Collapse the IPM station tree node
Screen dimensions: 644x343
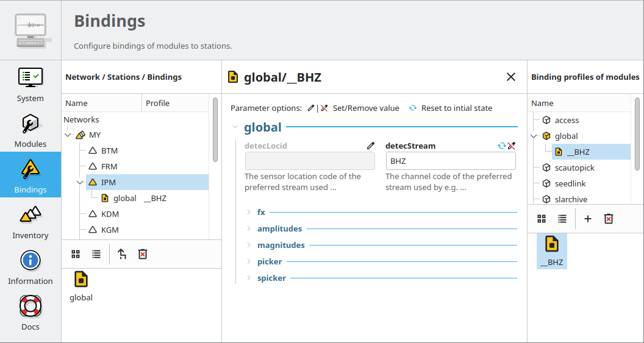(80, 182)
